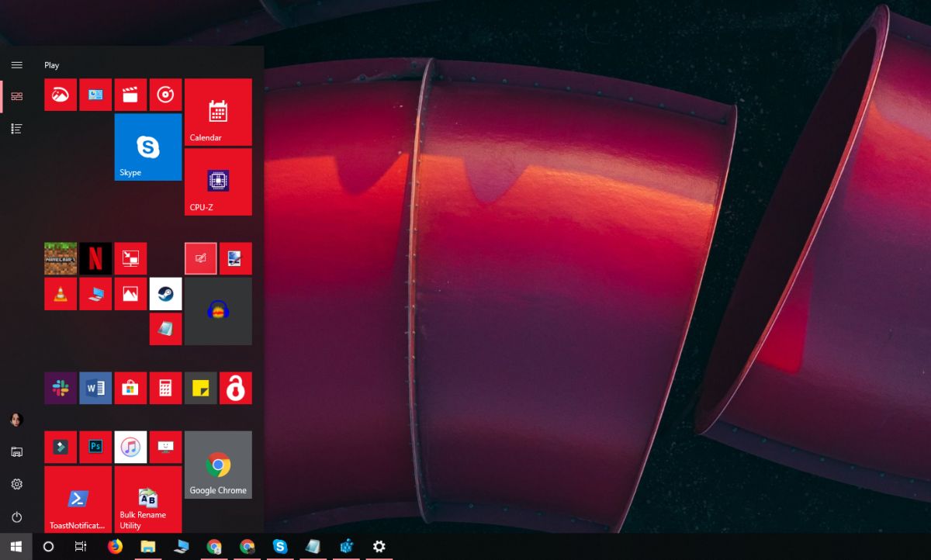Open the Skype tile
Image resolution: width=931 pixels, height=560 pixels.
point(147,147)
